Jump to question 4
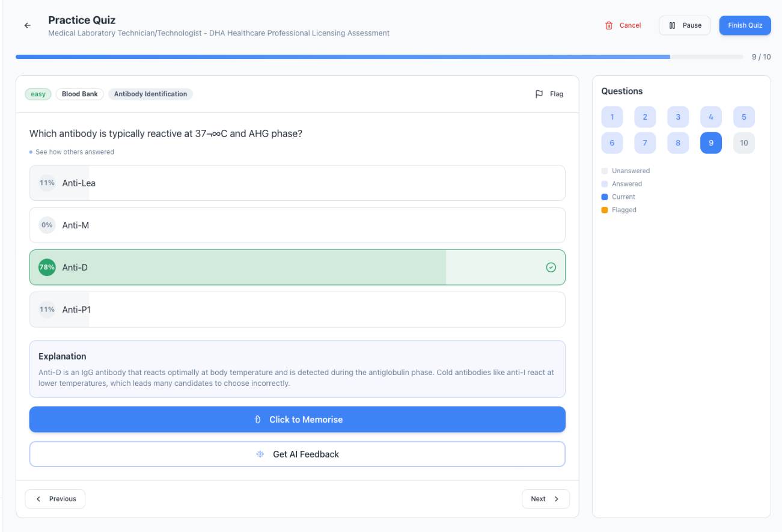The width and height of the screenshot is (782, 532). [x=711, y=117]
